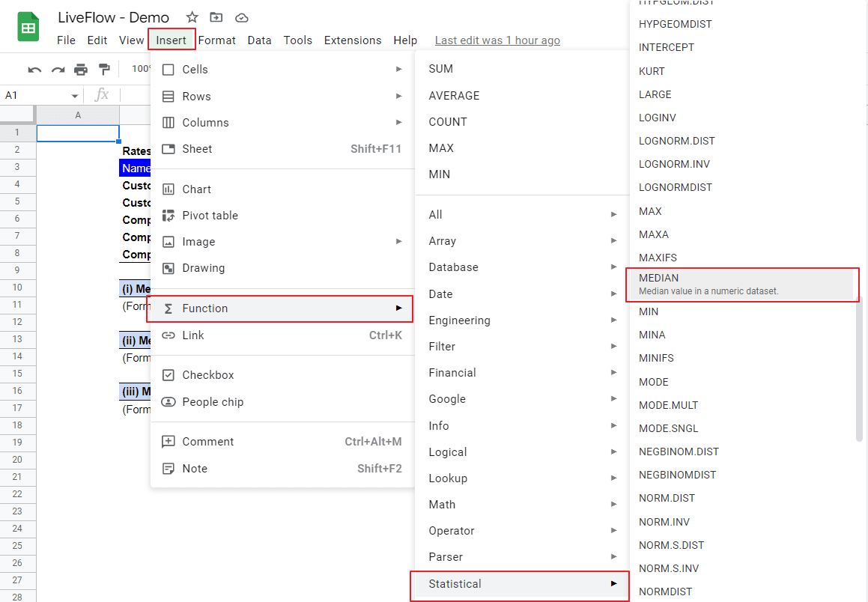Open the Format menu

[217, 40]
